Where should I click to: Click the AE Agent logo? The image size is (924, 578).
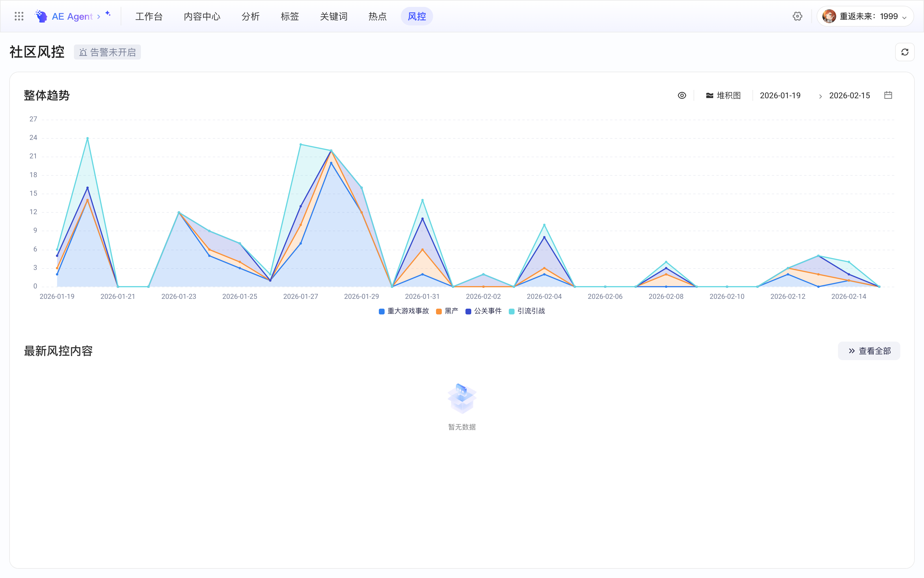(41, 16)
